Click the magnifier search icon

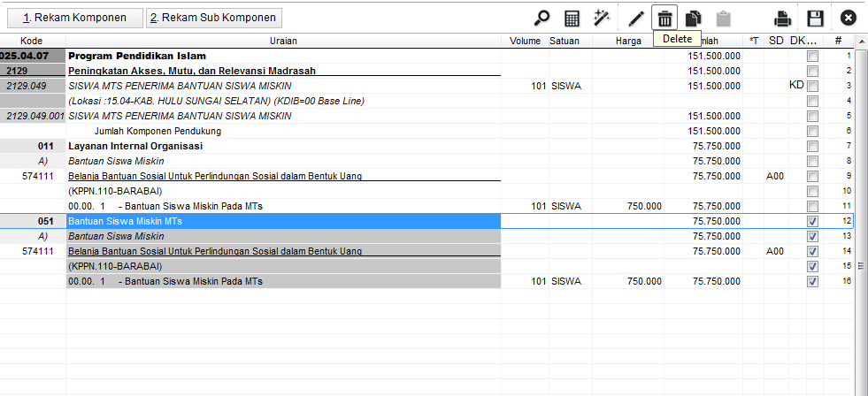tap(542, 19)
